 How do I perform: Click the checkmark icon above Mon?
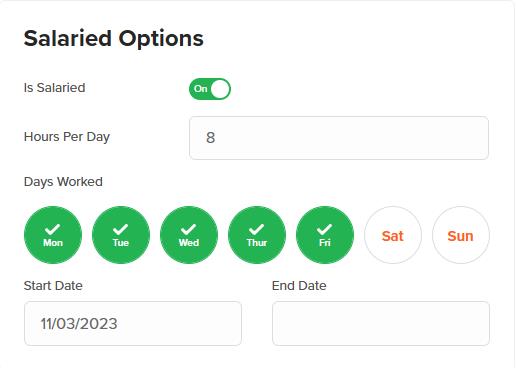tap(53, 229)
